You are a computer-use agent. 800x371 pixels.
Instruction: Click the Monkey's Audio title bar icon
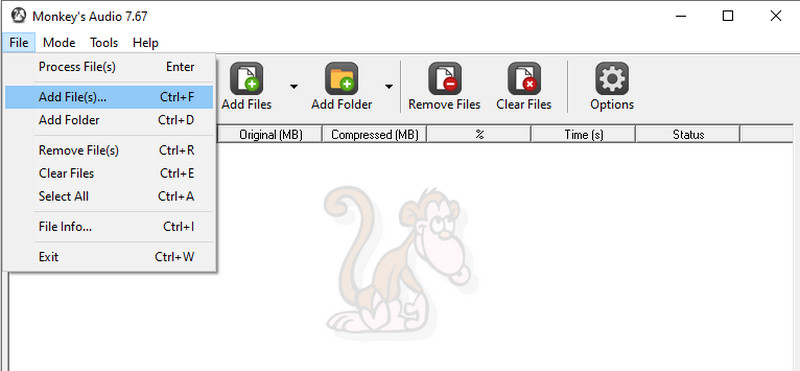pyautogui.click(x=18, y=16)
